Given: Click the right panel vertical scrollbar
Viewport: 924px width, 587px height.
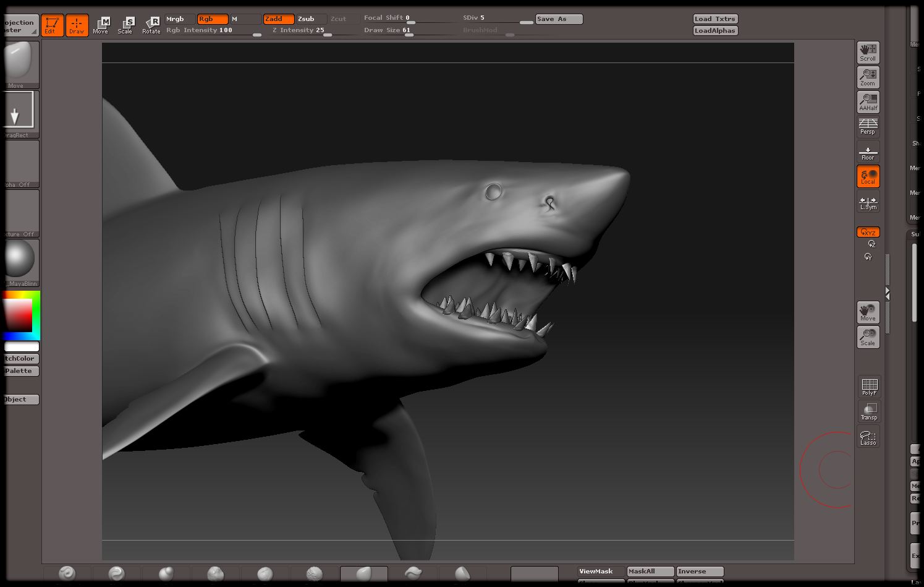Looking at the screenshot, I should (x=915, y=283).
